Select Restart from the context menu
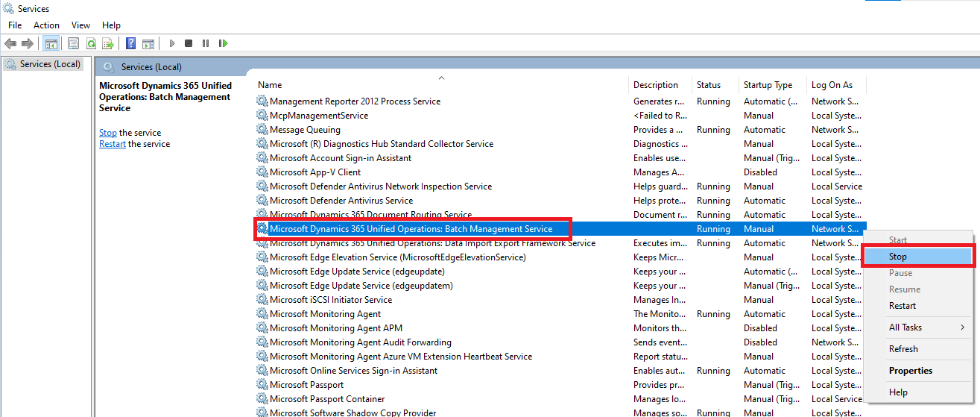Image resolution: width=980 pixels, height=417 pixels. [902, 306]
